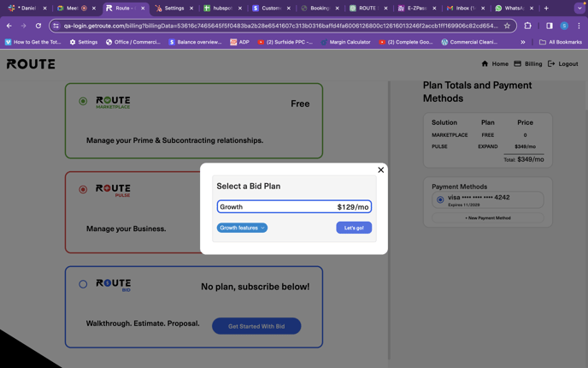Viewport: 588px width, 368px height.
Task: Click the Billing credit card icon
Action: point(518,63)
